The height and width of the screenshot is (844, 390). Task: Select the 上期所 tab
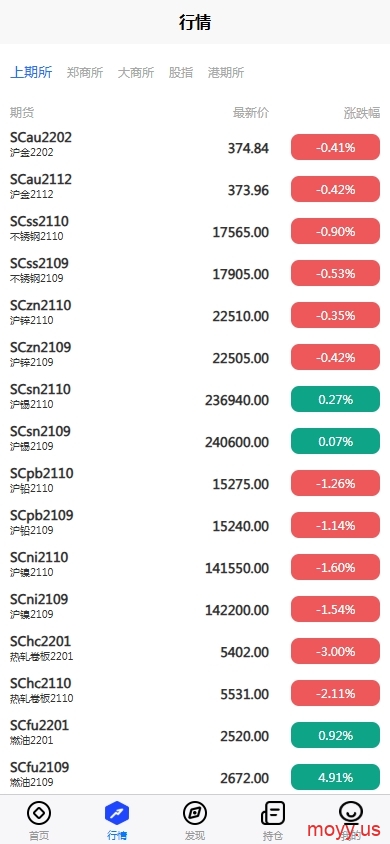[31, 73]
